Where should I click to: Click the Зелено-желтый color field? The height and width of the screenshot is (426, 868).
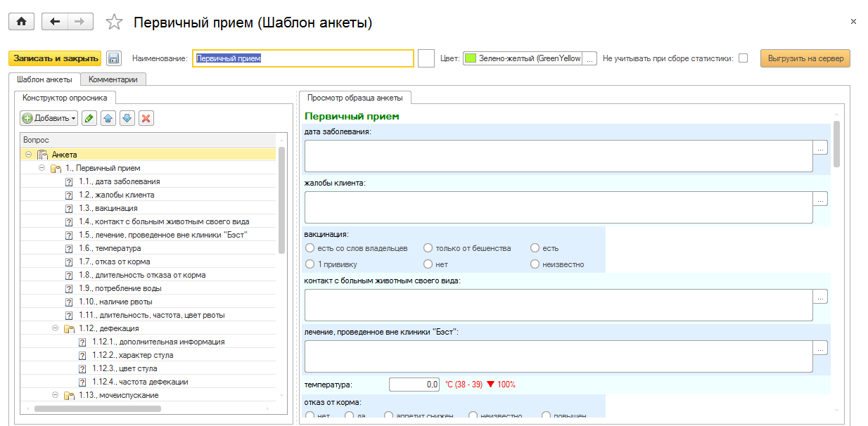point(523,58)
